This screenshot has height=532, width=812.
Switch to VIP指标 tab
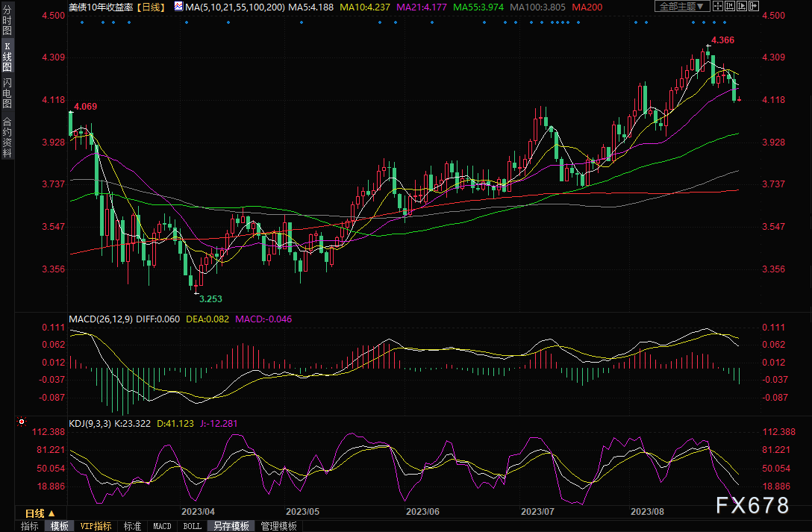[x=96, y=526]
